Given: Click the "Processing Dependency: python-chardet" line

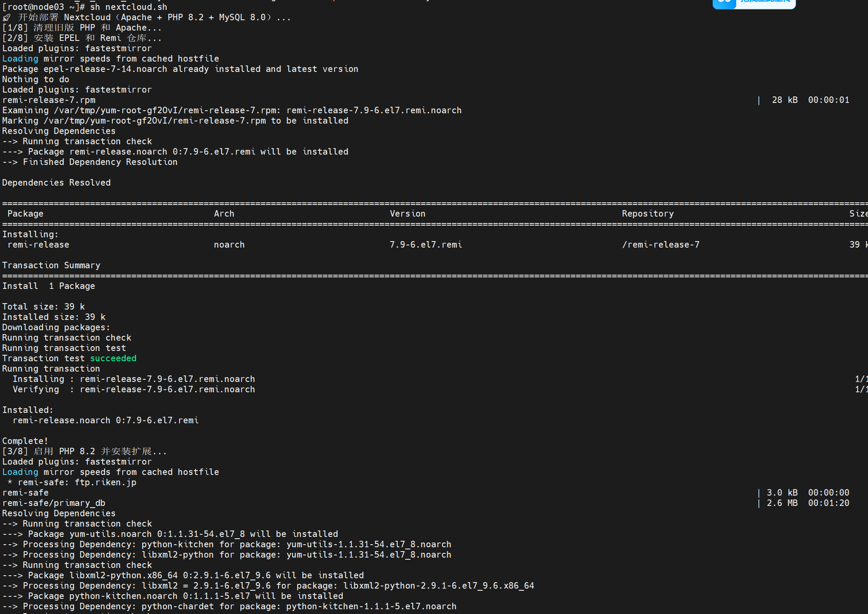Looking at the screenshot, I should pyautogui.click(x=229, y=606).
